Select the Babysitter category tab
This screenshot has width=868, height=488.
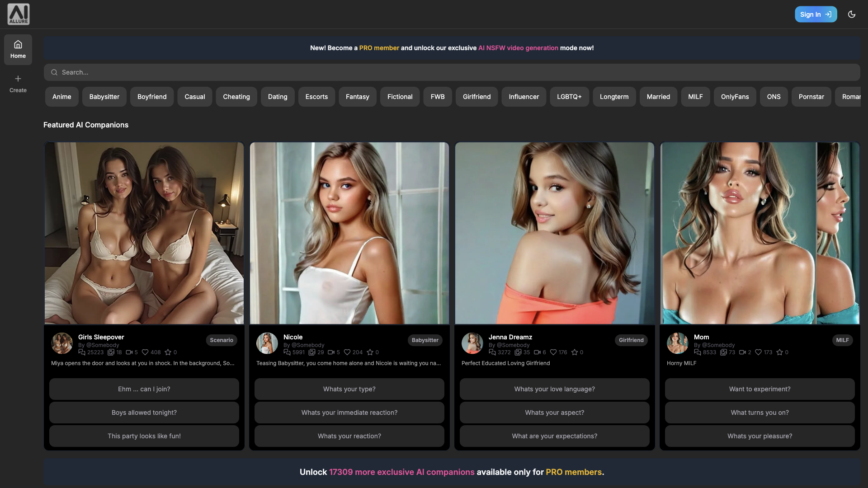[x=104, y=96]
